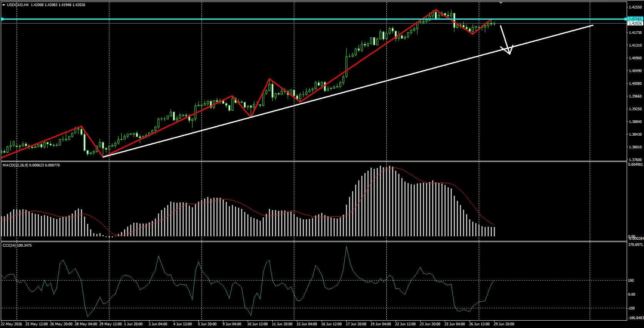Viewport: 644px width, 328px height.
Task: Click the USDCAD,H4 symbol title
Action: [x=18, y=5]
